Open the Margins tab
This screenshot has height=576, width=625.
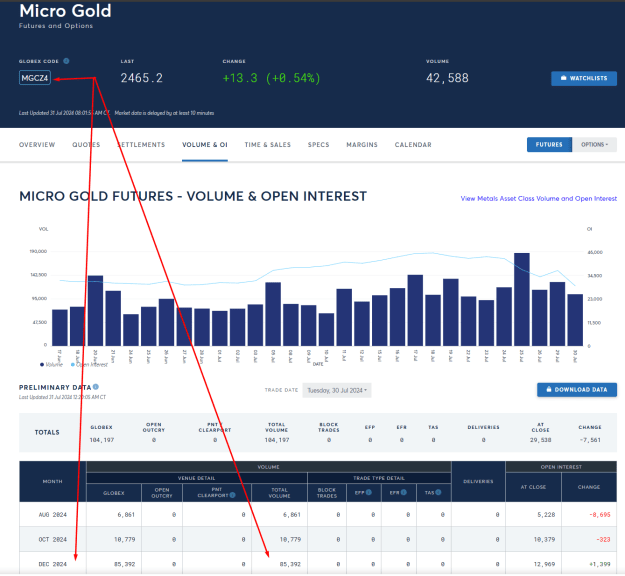(x=362, y=145)
